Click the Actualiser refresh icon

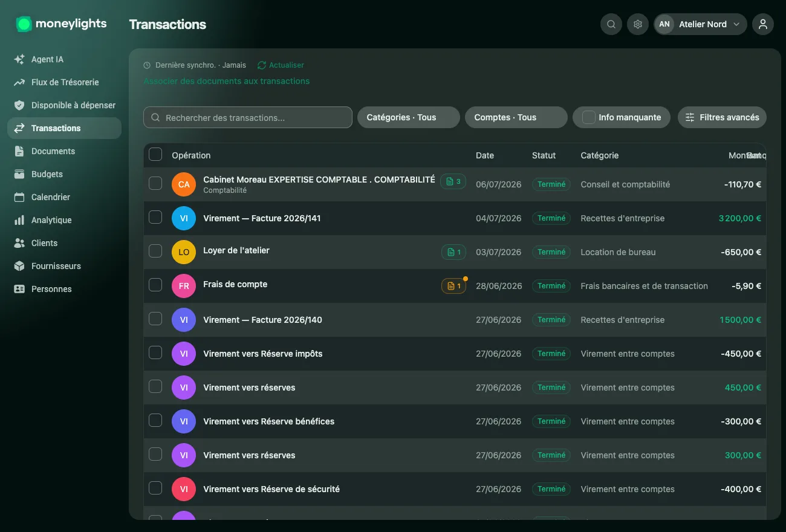[x=262, y=65]
